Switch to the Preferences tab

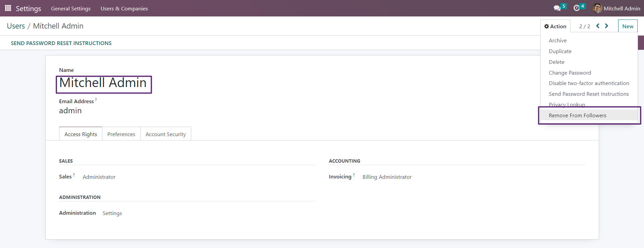[x=121, y=134]
